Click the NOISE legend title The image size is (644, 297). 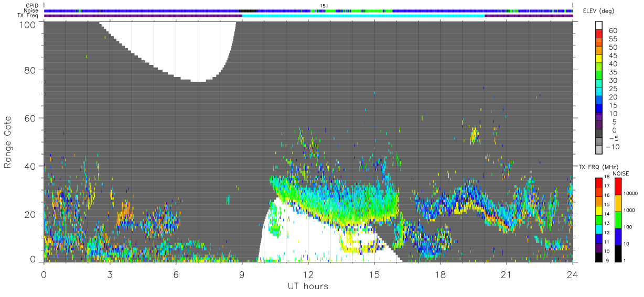point(620,173)
